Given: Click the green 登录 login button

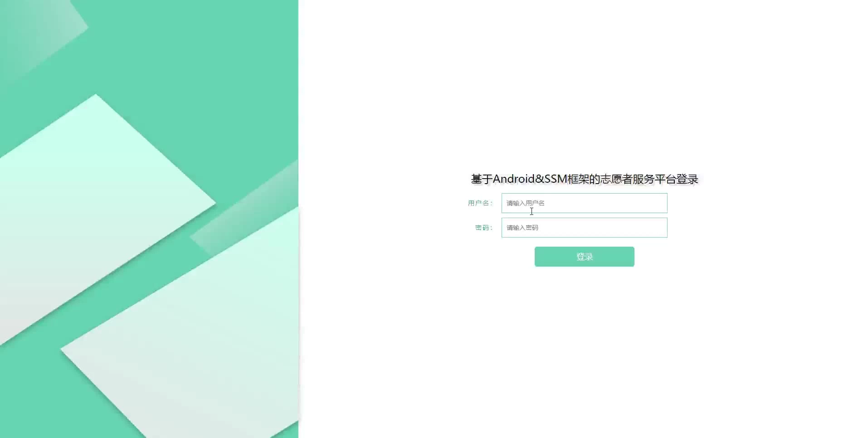Looking at the screenshot, I should (584, 257).
